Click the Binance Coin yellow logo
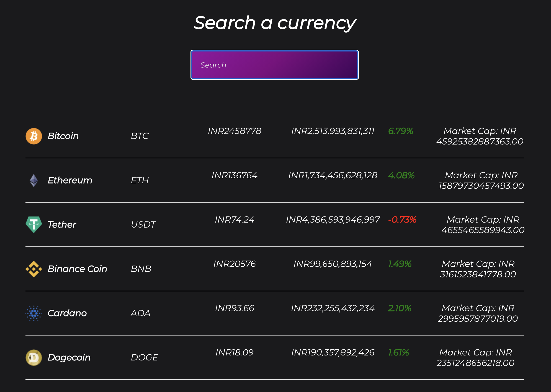The width and height of the screenshot is (551, 392). [x=34, y=269]
